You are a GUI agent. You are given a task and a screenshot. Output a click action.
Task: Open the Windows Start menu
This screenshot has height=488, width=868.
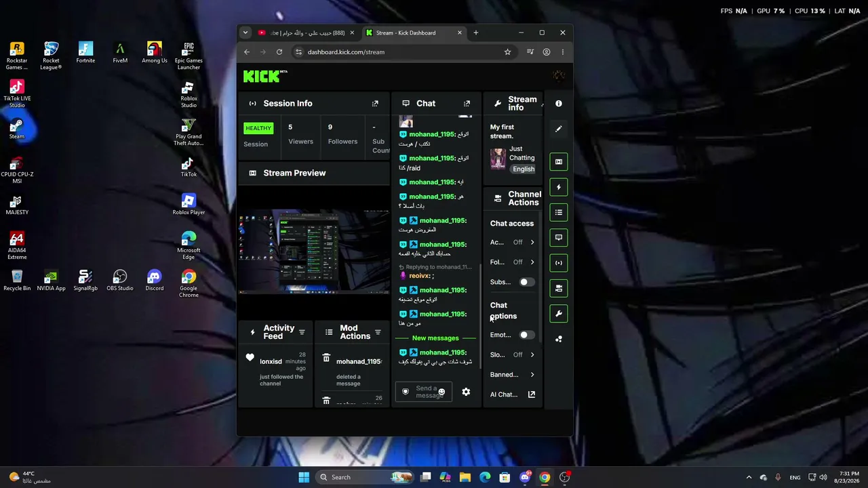click(304, 477)
